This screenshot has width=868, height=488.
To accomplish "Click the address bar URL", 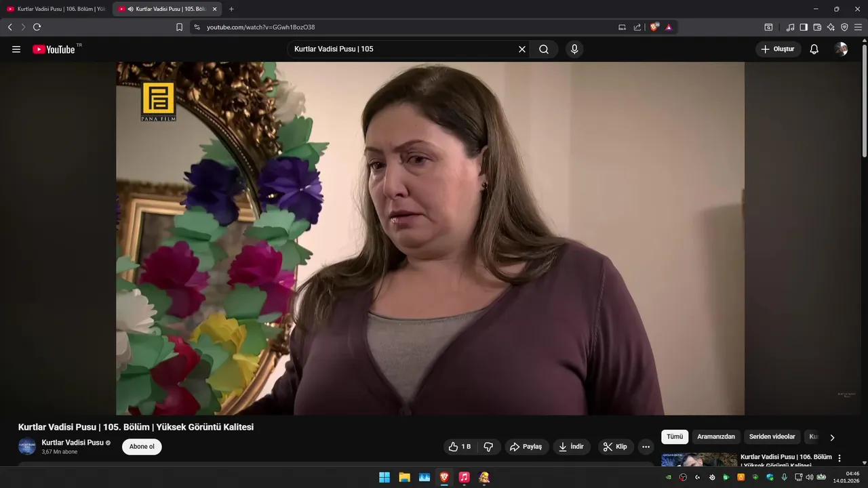I will click(x=260, y=27).
